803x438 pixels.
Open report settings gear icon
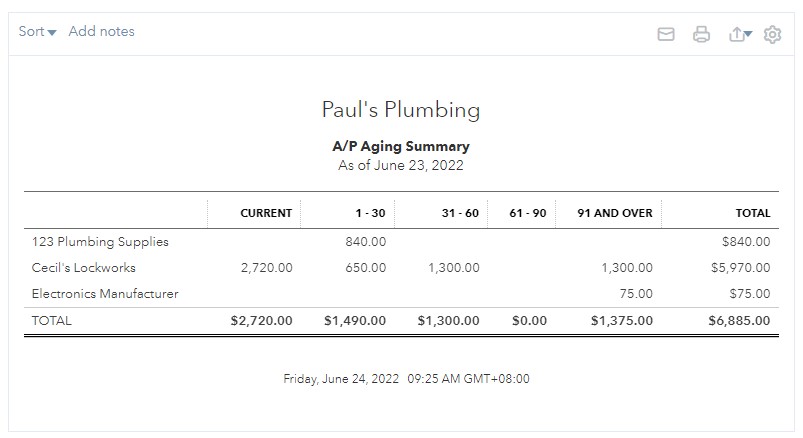[772, 34]
